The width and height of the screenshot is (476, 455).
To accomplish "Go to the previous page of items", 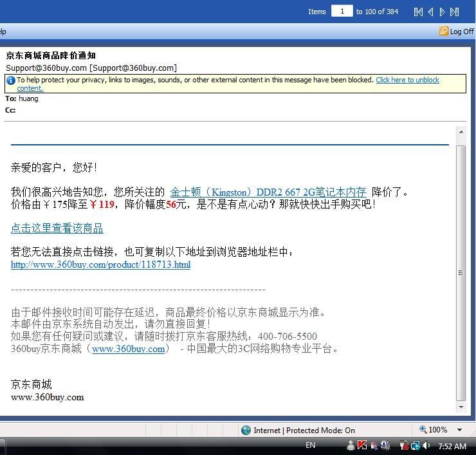I will pos(430,12).
